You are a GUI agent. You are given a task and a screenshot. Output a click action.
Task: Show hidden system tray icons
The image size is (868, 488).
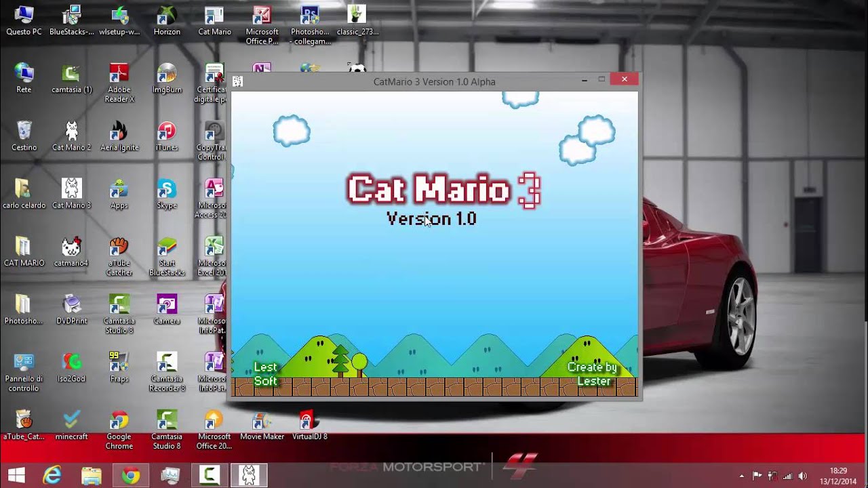[x=741, y=476]
